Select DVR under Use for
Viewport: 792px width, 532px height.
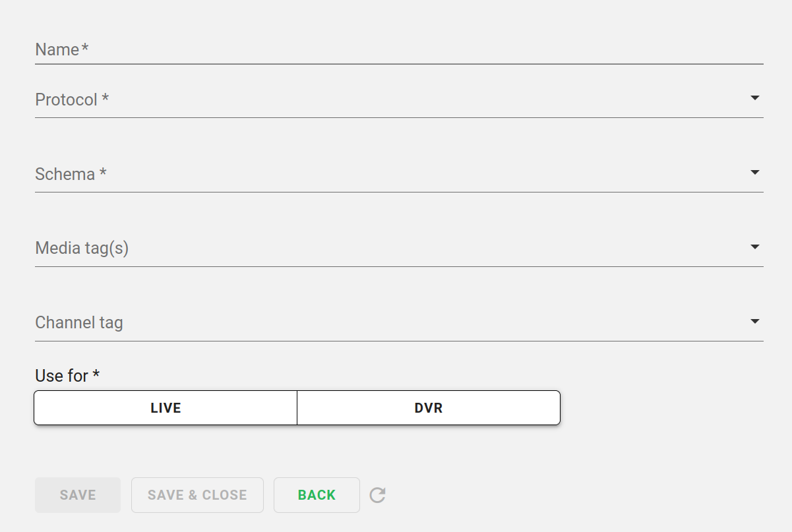click(429, 408)
